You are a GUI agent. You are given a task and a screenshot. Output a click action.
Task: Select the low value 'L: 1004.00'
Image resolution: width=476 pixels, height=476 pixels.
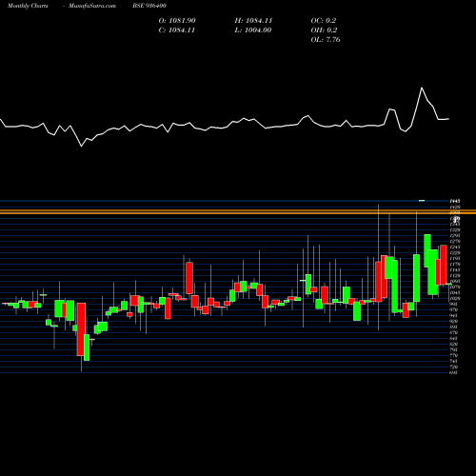click(x=253, y=30)
